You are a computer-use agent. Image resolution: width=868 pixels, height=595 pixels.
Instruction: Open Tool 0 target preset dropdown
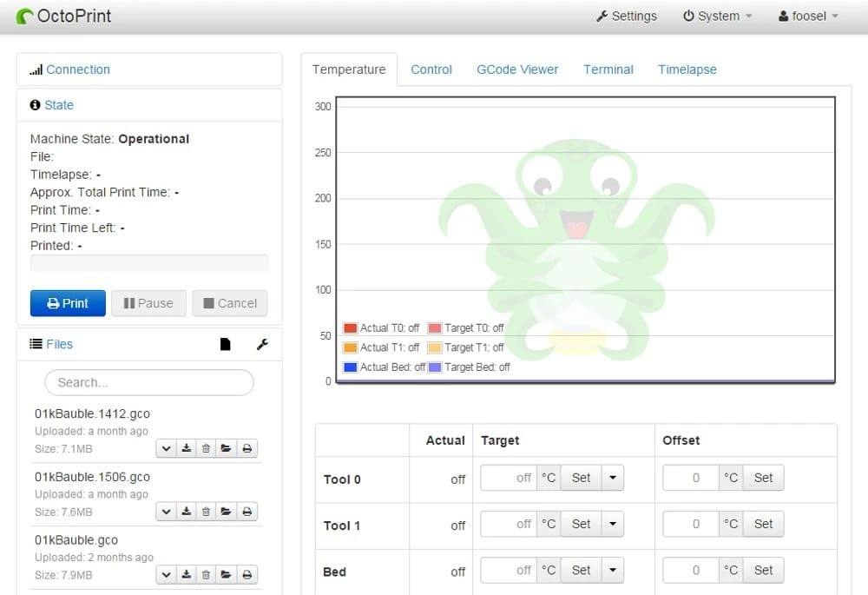[613, 478]
